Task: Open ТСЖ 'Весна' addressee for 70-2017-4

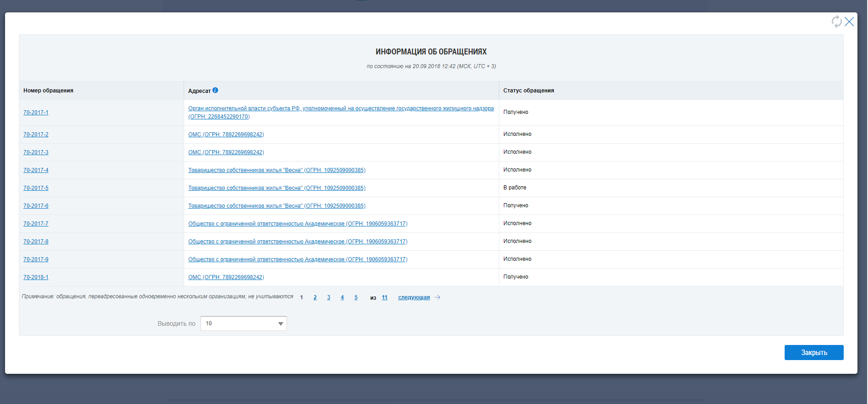Action: (277, 170)
